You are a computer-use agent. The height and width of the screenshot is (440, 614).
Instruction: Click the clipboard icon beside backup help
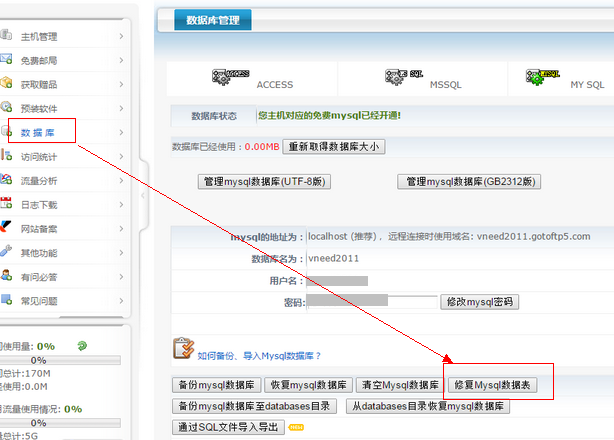point(182,348)
